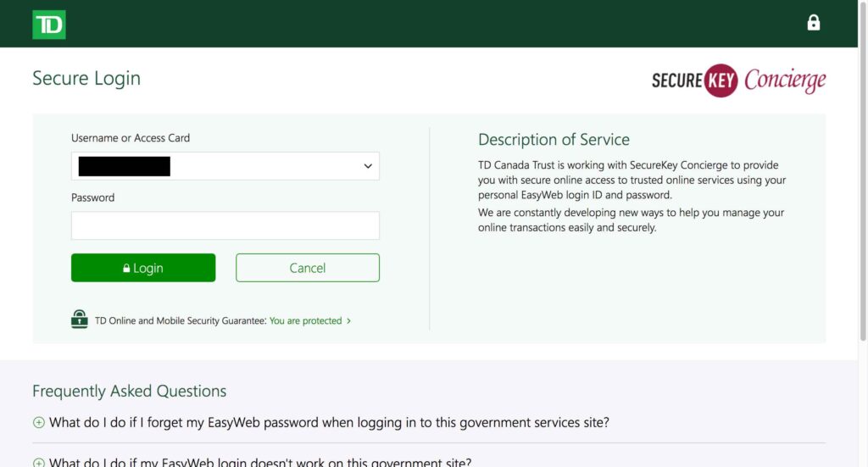Screen dimensions: 868x467
Task: Click the "Username or Access Card" label
Action: tap(131, 138)
